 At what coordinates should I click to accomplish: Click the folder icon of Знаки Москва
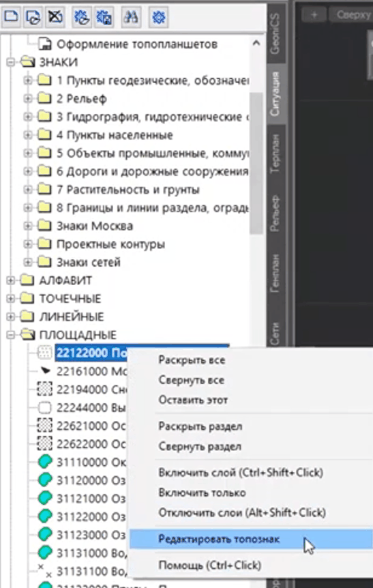point(44,225)
